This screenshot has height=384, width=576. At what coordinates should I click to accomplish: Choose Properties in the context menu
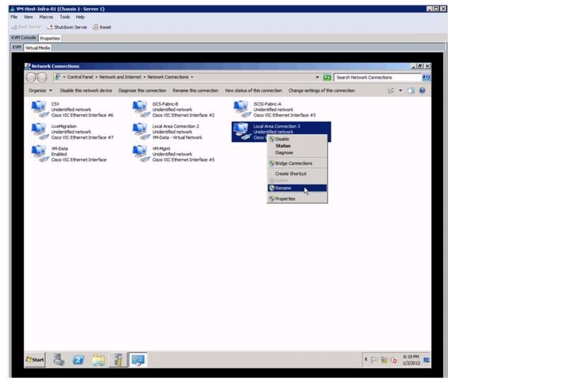click(297, 198)
